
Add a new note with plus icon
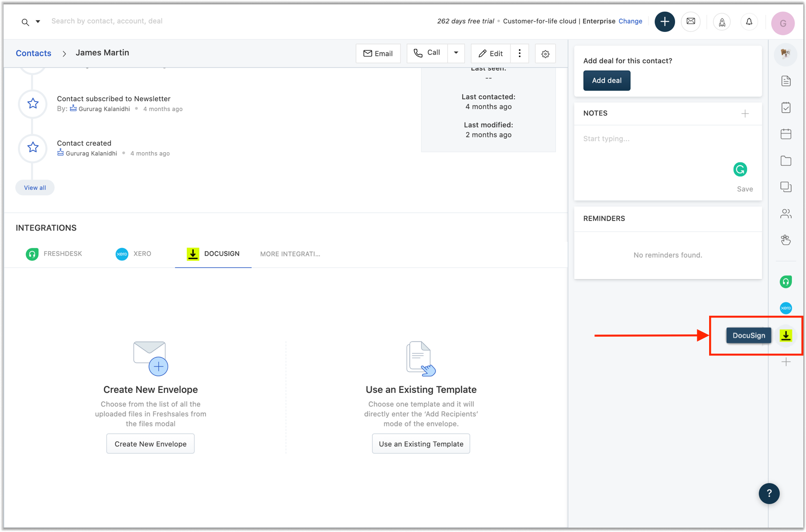(x=745, y=114)
